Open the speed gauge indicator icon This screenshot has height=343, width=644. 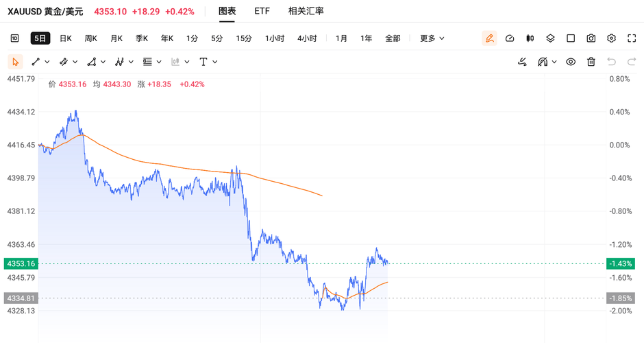tap(510, 38)
